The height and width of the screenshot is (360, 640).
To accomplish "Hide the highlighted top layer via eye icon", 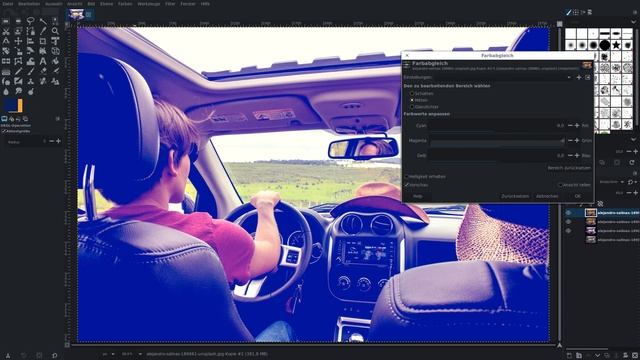I will (568, 213).
